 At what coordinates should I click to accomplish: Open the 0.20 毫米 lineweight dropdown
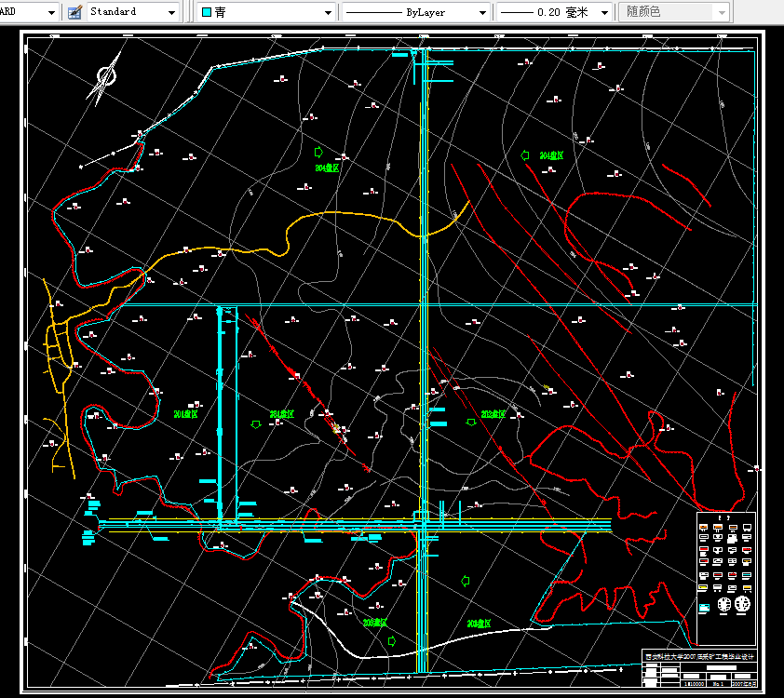554,12
